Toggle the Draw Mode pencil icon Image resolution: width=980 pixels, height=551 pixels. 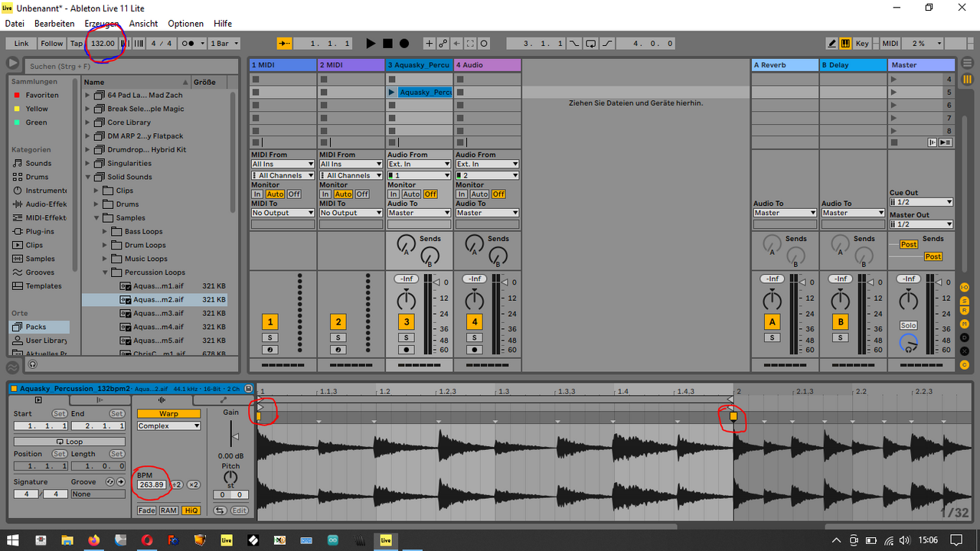click(x=833, y=44)
